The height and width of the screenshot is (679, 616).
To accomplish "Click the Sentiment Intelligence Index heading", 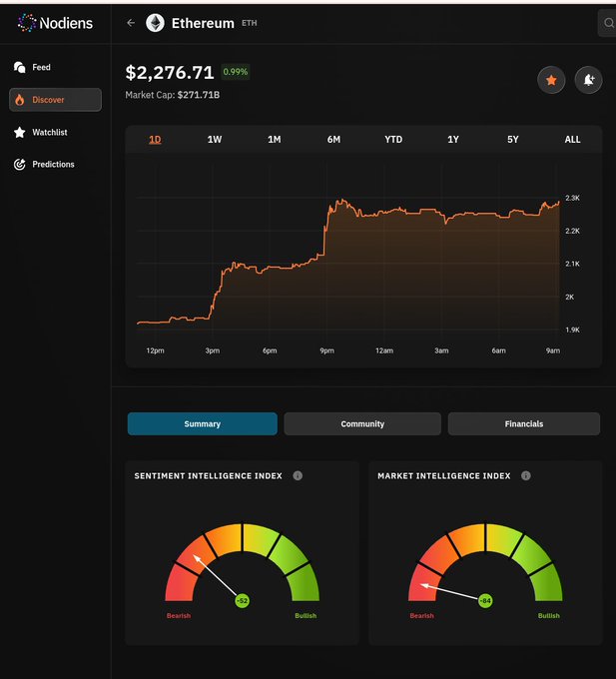I will tap(209, 476).
